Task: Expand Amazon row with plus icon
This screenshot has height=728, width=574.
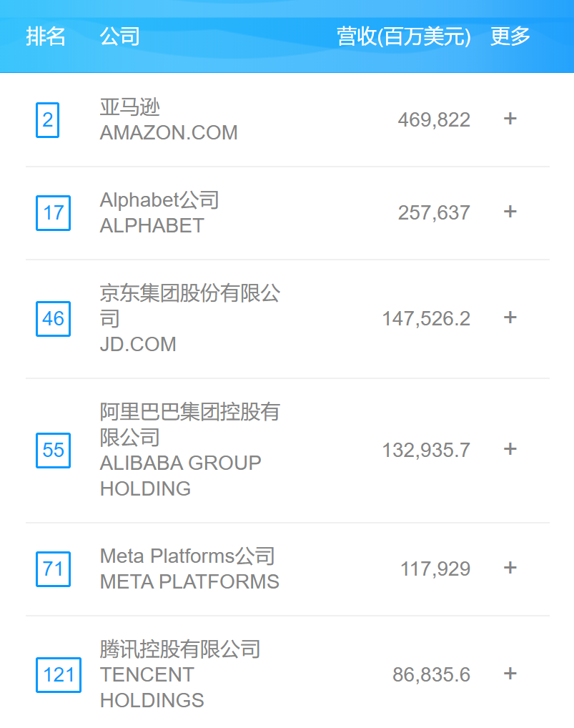Action: click(510, 119)
